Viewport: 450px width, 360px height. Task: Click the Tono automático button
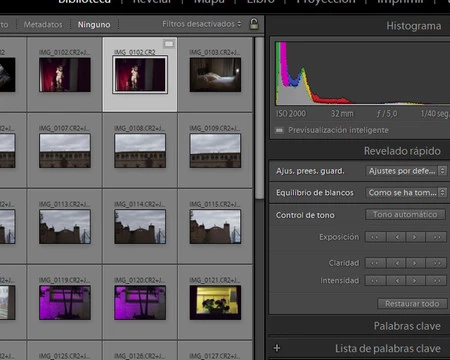[x=405, y=215]
